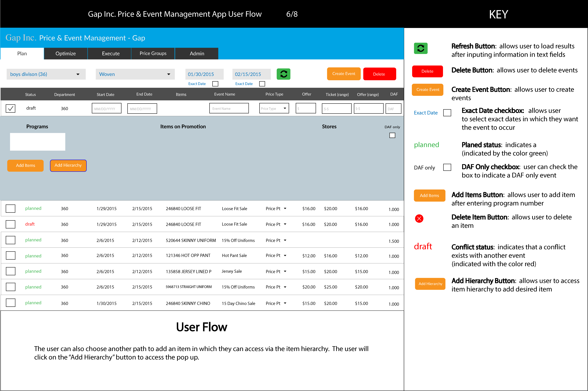Check the Exact Date box under 01/30/2015
Screen dimensions: 588x391
(215, 84)
